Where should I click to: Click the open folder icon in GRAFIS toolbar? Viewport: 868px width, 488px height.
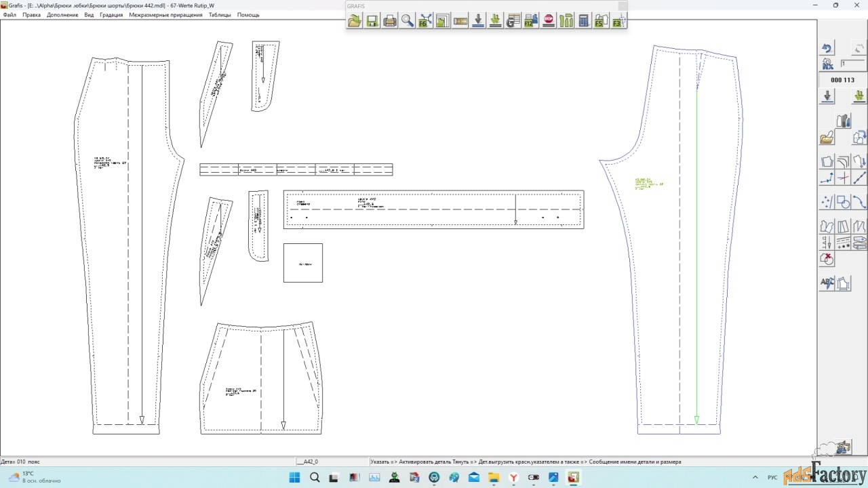(355, 21)
